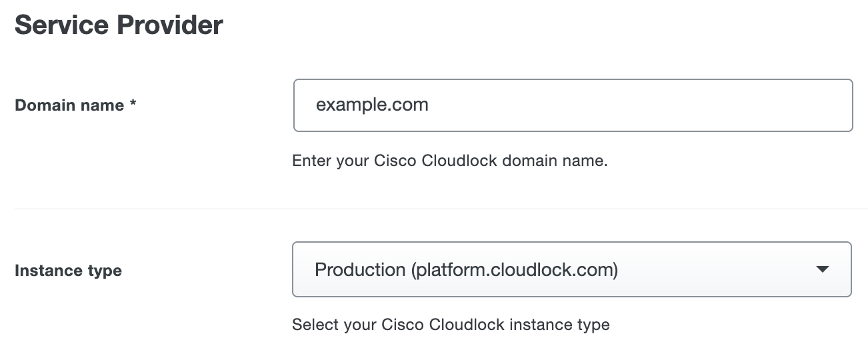Place cursor at end of Domain name field
Image resolution: width=868 pixels, height=348 pixels.
[800, 105]
